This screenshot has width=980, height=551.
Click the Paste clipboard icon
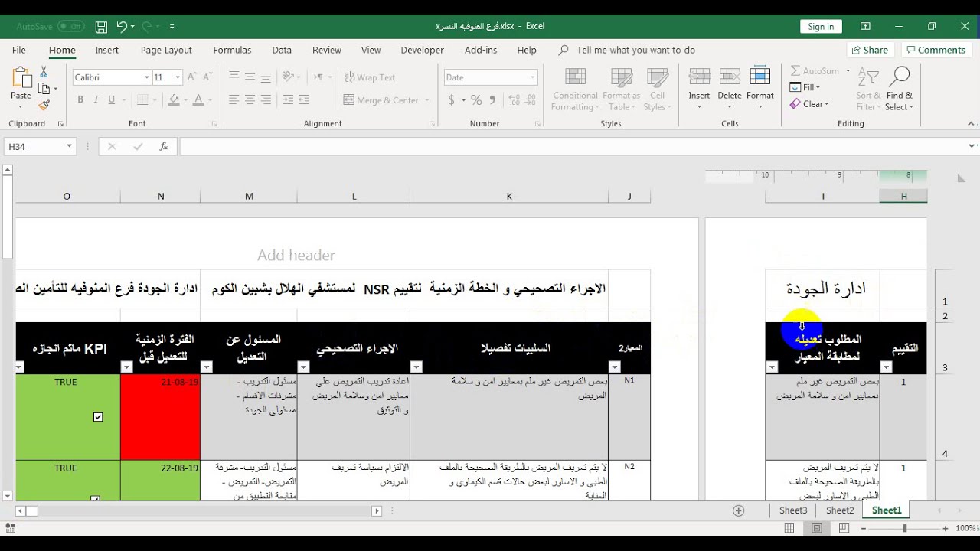click(21, 78)
